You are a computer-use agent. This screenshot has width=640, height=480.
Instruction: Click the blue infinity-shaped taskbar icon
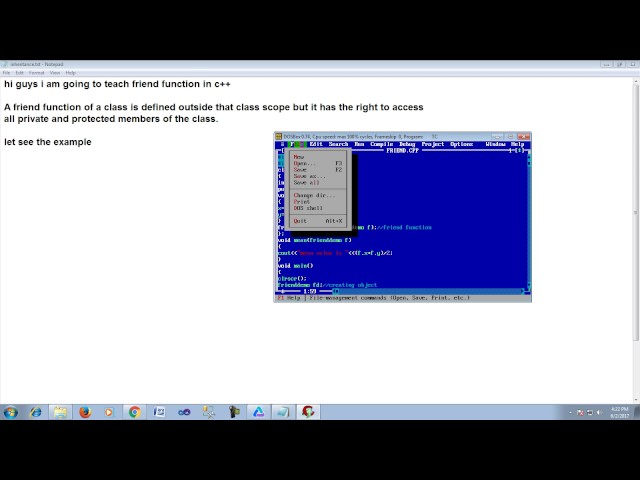click(184, 412)
